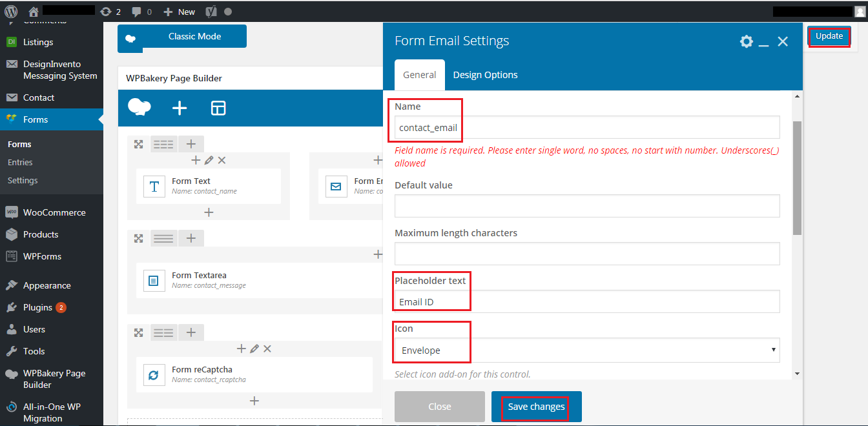Prepend element above Form reCaptcha
Screen dimensions: 868x426
point(242,349)
